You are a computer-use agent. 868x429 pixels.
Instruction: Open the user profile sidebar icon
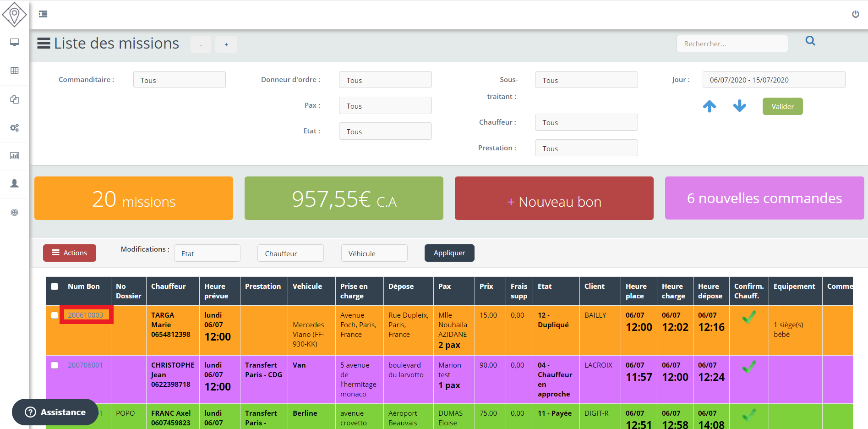[15, 184]
